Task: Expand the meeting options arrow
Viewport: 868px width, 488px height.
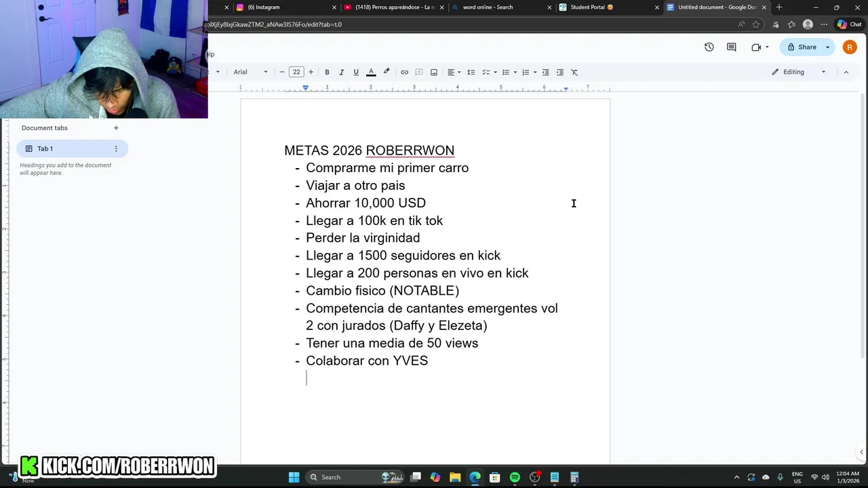Action: tap(767, 47)
